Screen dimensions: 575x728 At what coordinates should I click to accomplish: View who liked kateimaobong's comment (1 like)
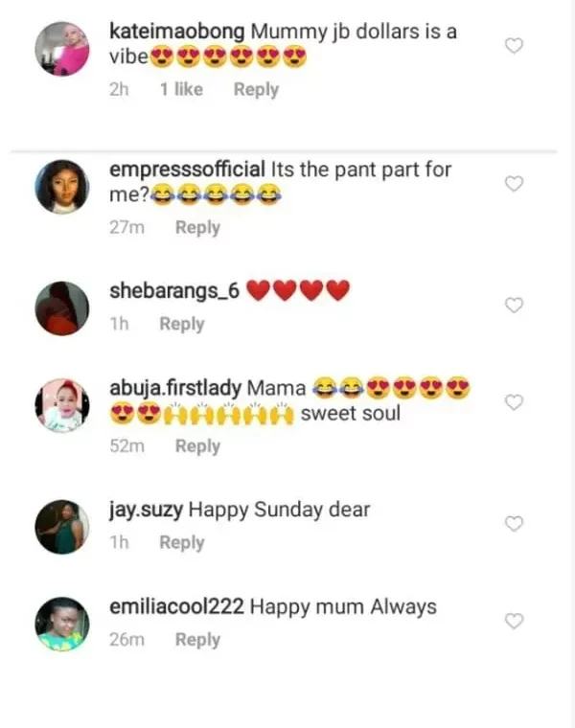(181, 89)
